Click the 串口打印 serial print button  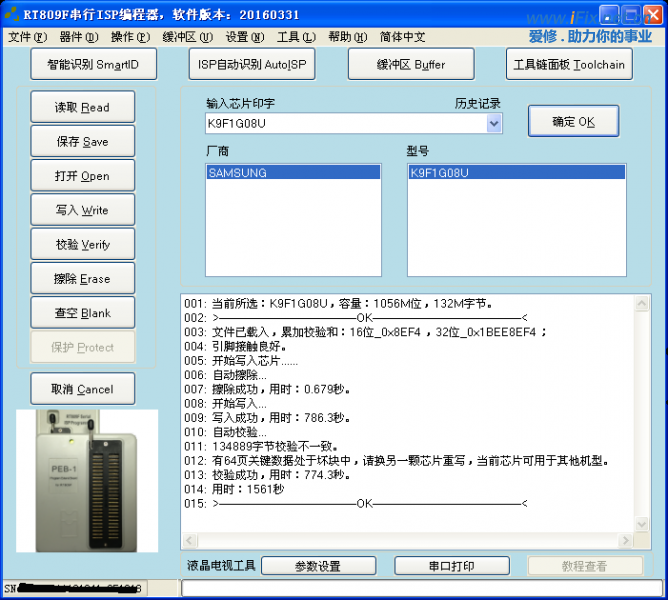point(451,566)
